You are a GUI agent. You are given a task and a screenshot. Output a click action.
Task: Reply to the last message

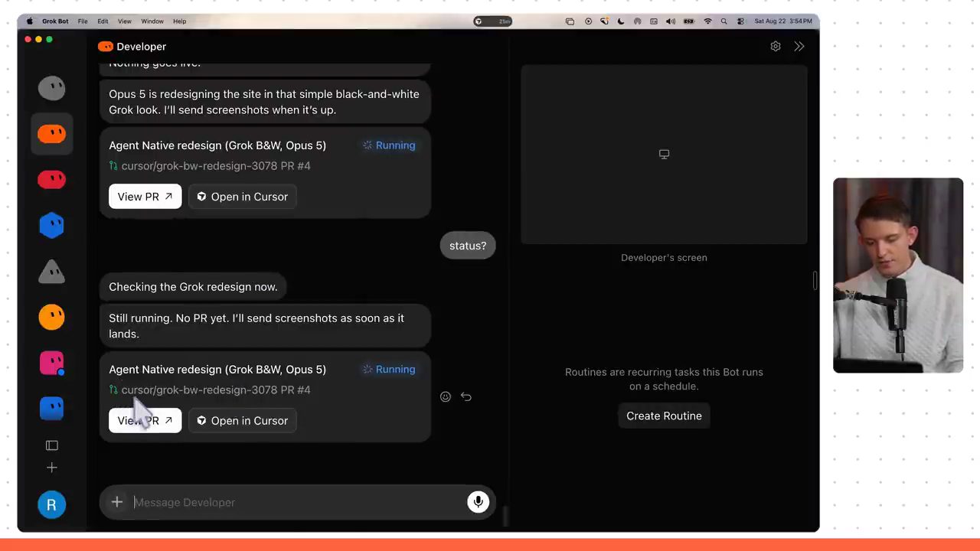pos(466,396)
